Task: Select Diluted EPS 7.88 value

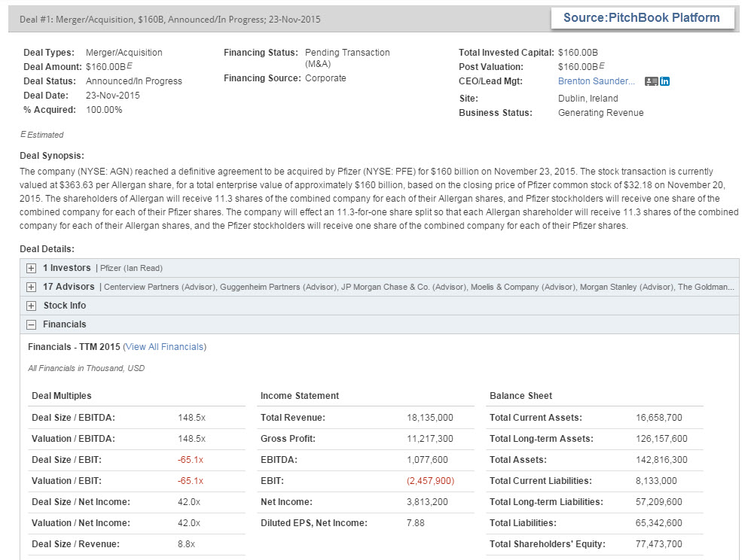Action: click(416, 523)
